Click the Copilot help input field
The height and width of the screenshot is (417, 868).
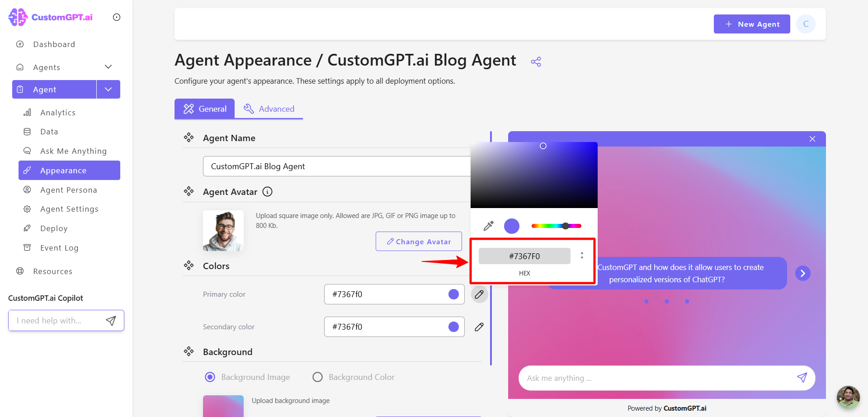pos(57,321)
